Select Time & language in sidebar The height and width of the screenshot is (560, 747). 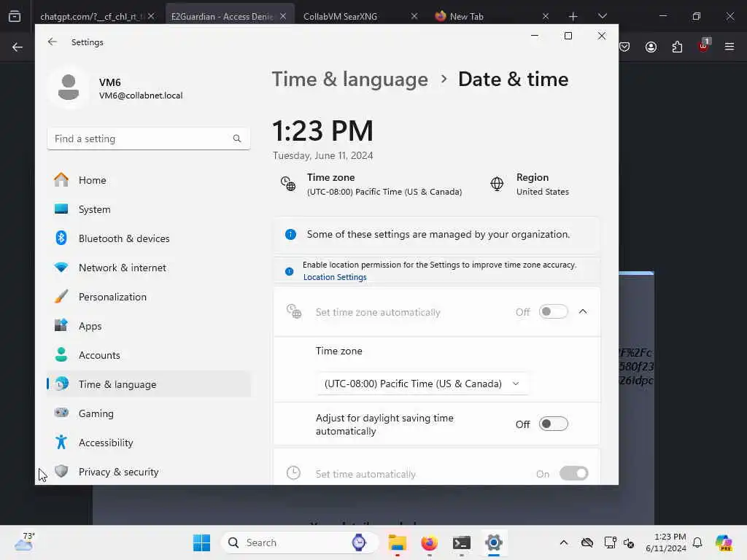pyautogui.click(x=149, y=384)
